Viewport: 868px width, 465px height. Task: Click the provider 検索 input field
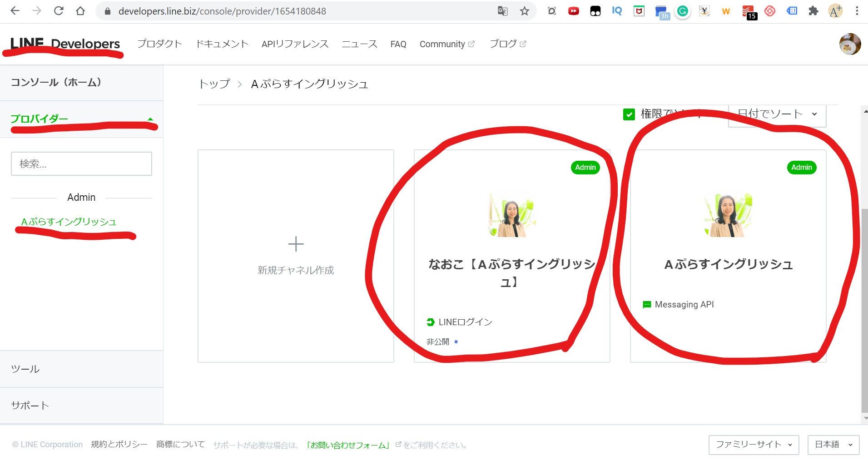pyautogui.click(x=81, y=163)
